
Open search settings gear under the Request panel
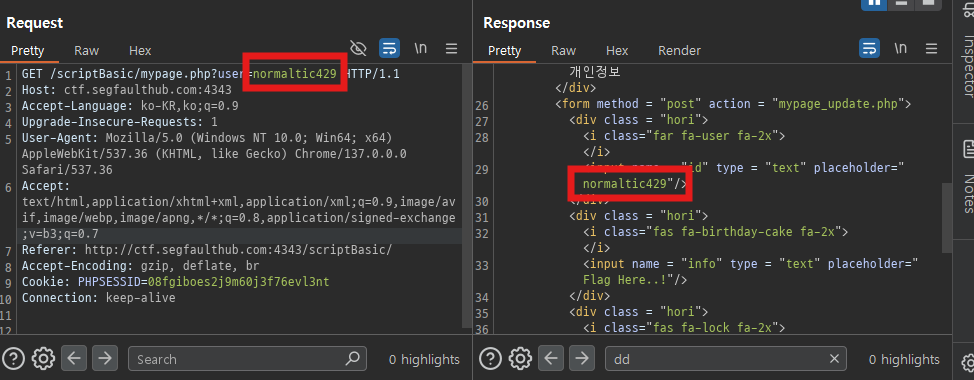pyautogui.click(x=43, y=358)
